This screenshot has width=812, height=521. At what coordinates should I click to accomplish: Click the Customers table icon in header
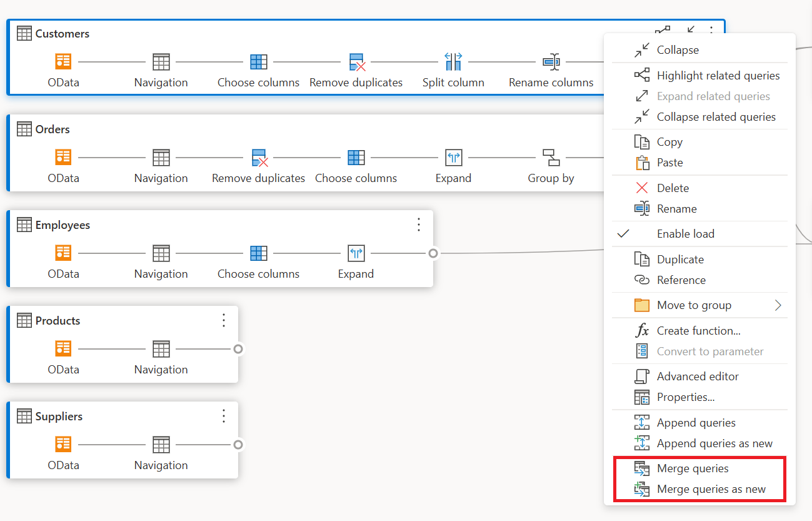coord(24,34)
